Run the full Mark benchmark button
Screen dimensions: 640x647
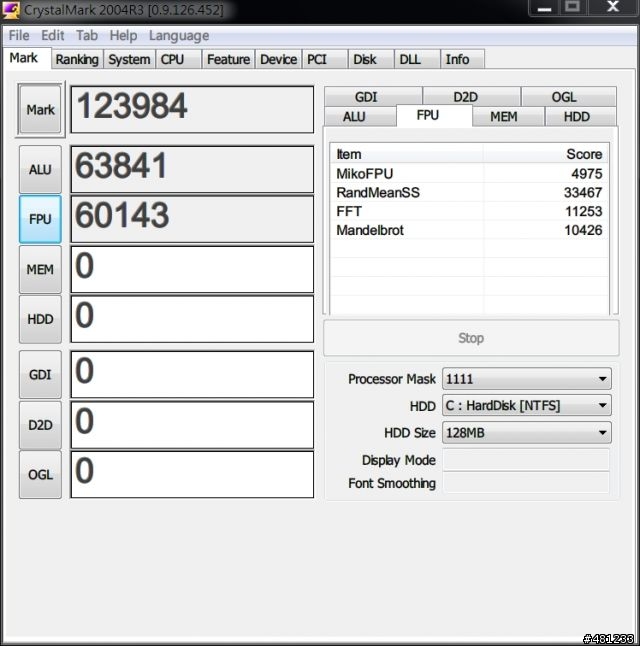[40, 109]
